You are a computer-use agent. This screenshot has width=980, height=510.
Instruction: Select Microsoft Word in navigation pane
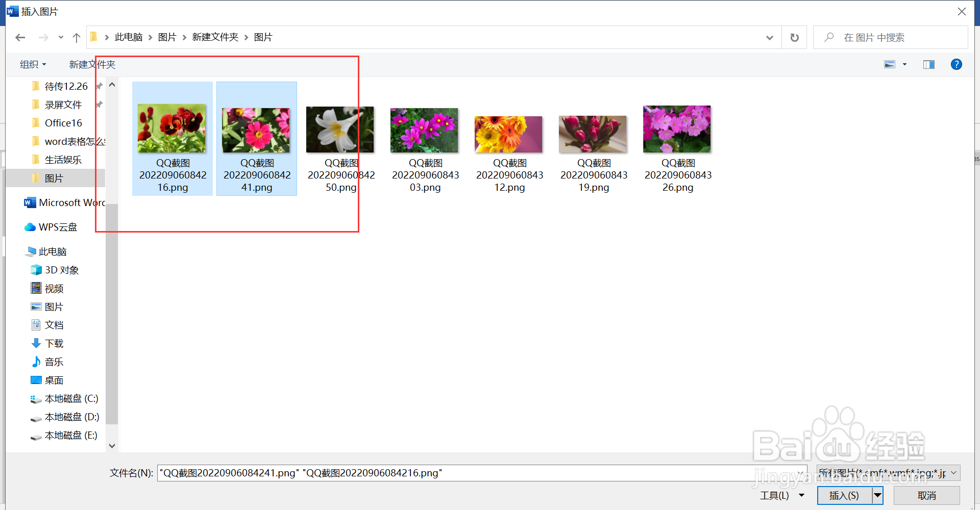click(x=64, y=202)
